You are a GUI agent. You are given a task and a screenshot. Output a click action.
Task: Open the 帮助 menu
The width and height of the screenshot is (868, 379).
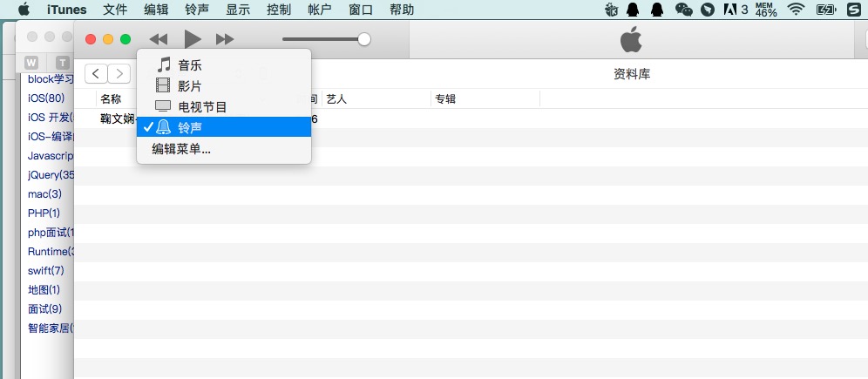point(402,10)
